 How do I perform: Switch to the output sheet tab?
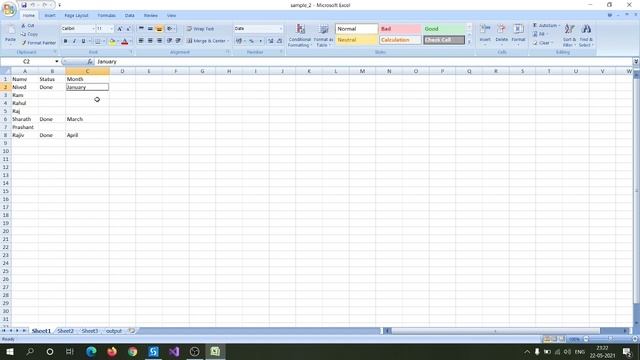[114, 331]
